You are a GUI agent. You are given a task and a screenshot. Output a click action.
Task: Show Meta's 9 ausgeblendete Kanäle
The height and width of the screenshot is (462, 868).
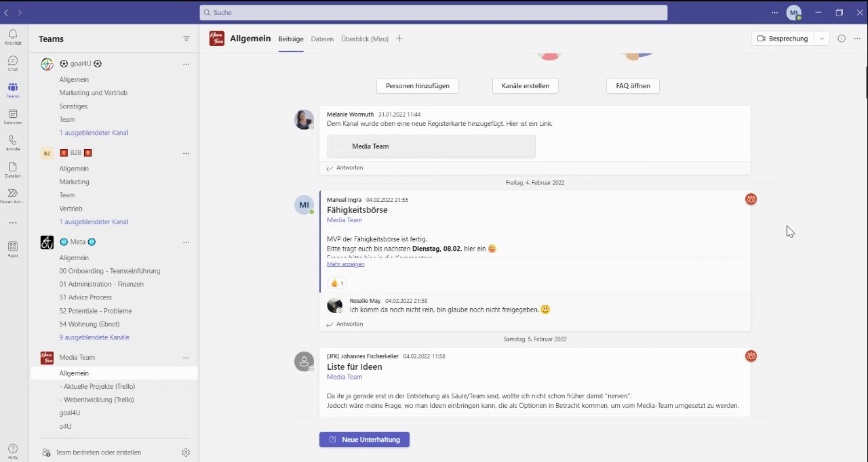pos(94,337)
